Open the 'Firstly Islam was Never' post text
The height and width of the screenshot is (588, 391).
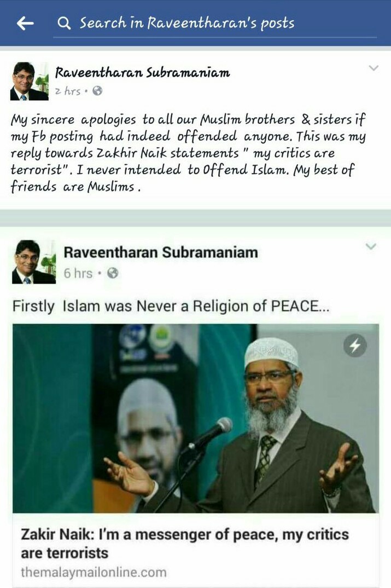pos(171,307)
